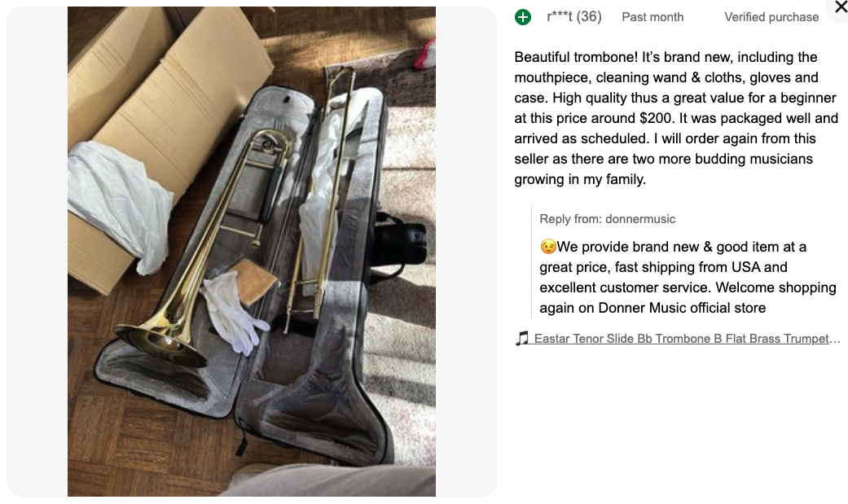The height and width of the screenshot is (504, 848).
Task: Open the trombone review photo
Action: (x=252, y=252)
